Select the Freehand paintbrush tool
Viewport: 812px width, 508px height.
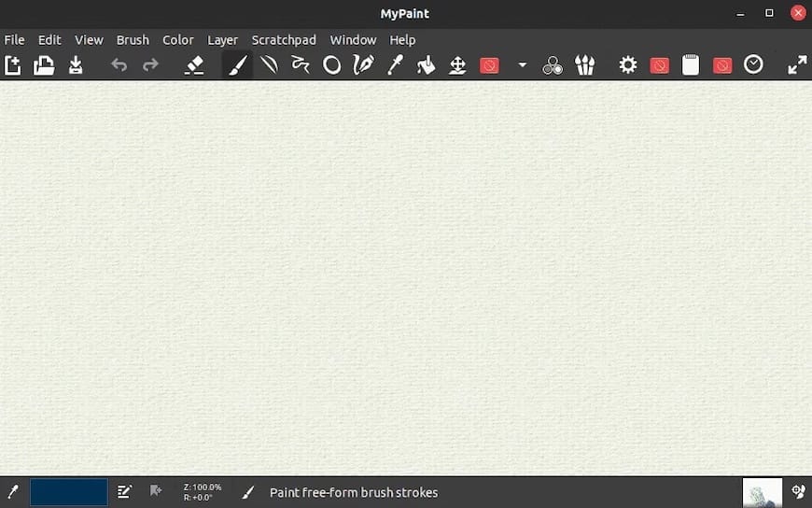[x=238, y=65]
